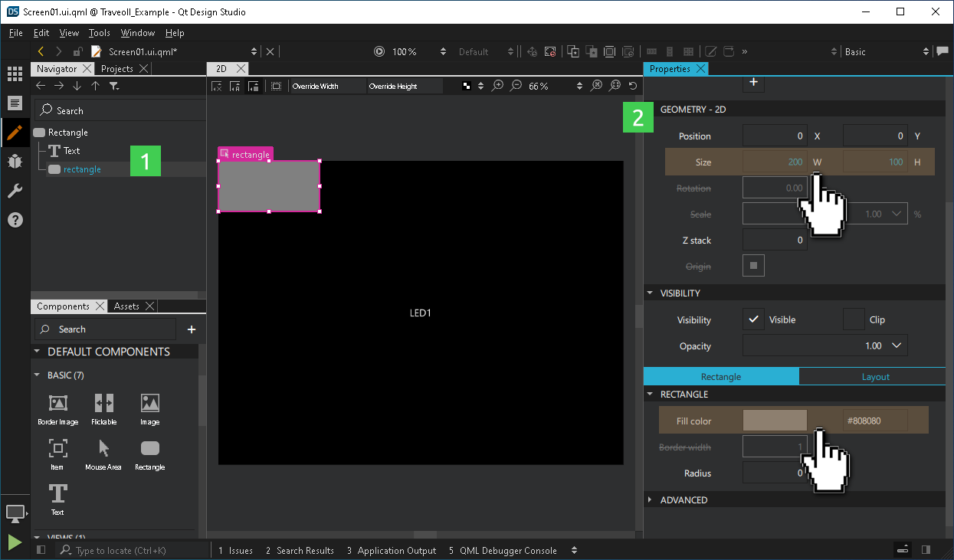
Task: Click the add component plus button
Action: coord(190,329)
